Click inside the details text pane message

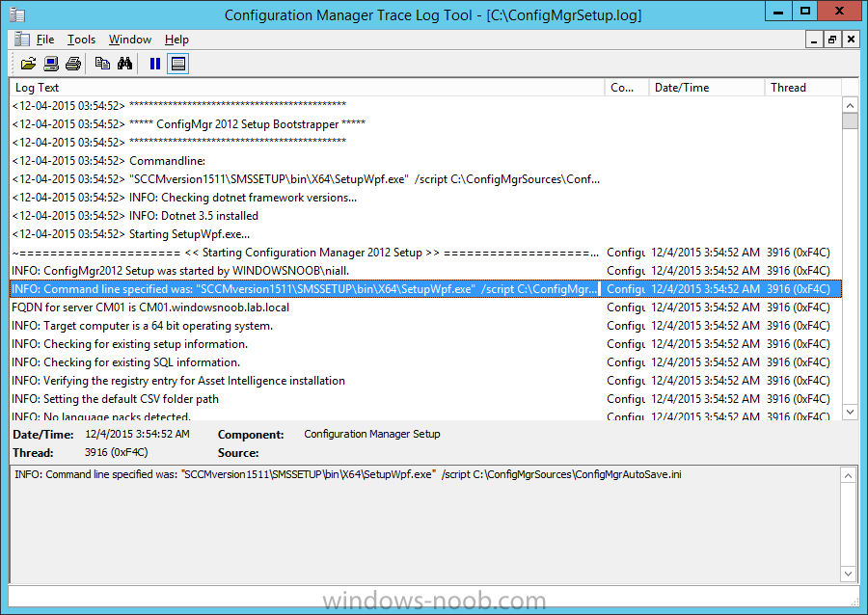[x=348, y=474]
